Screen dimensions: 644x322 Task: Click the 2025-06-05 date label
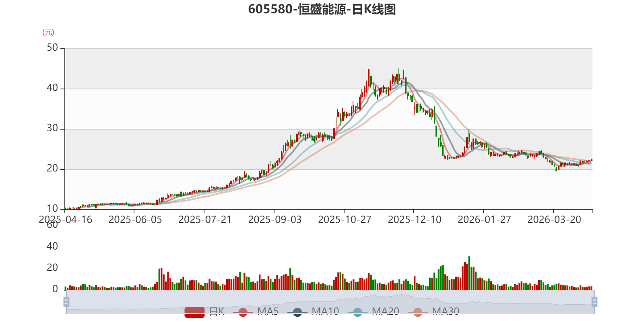pos(135,220)
